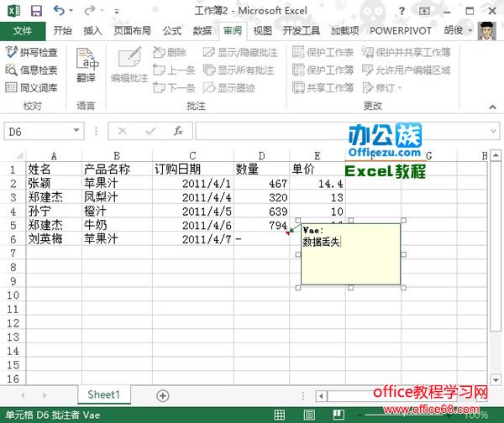Click 保护工作簿 protect workbook

(323, 70)
